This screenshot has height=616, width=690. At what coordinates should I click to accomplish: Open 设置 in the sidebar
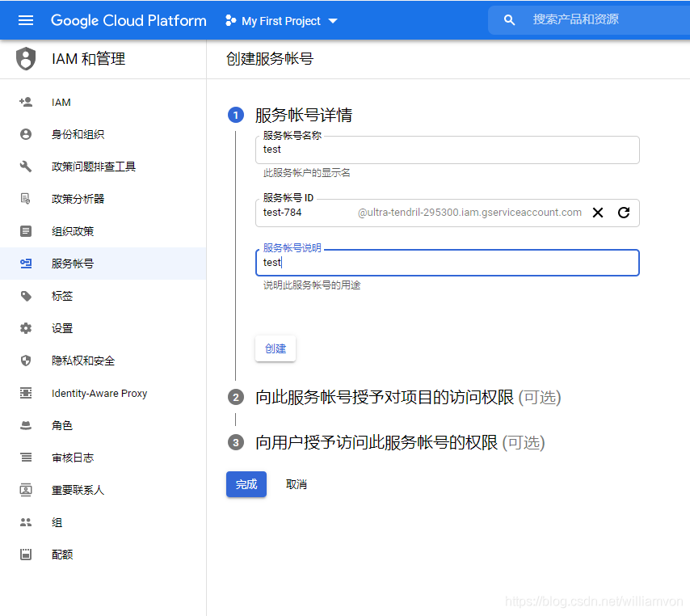(103, 328)
